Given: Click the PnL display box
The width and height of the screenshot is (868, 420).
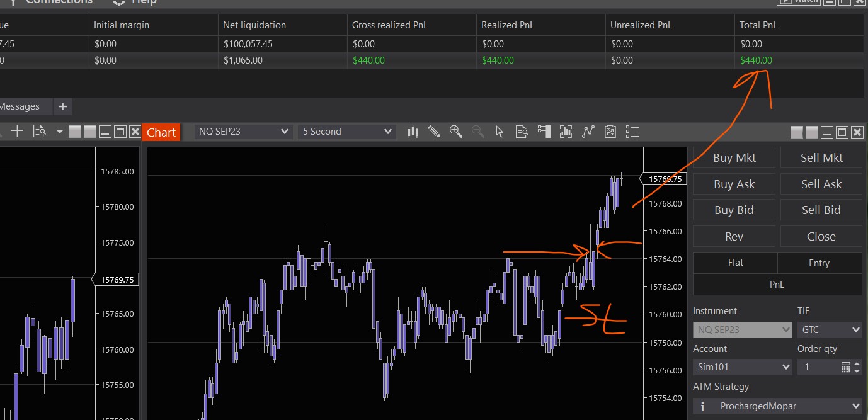Looking at the screenshot, I should (x=777, y=285).
